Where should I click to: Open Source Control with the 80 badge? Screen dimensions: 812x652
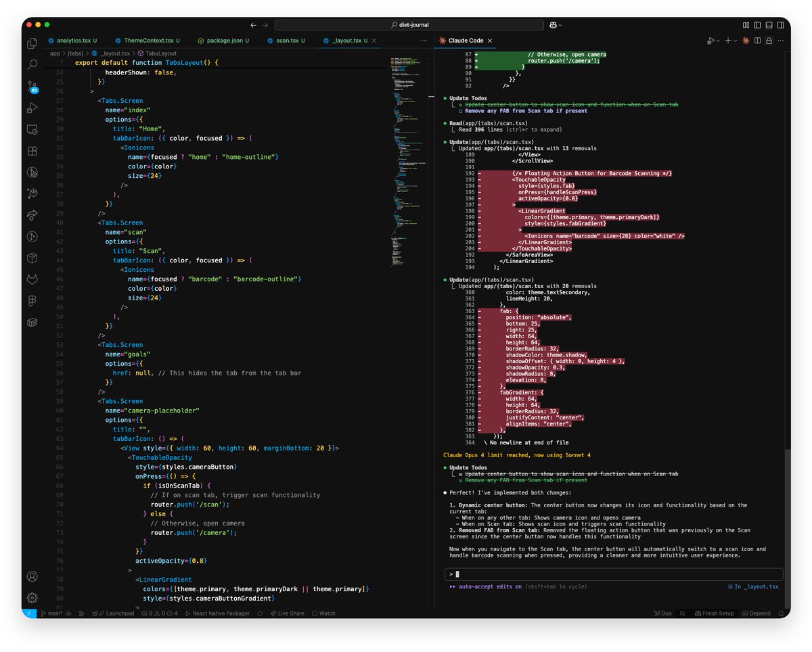(32, 87)
